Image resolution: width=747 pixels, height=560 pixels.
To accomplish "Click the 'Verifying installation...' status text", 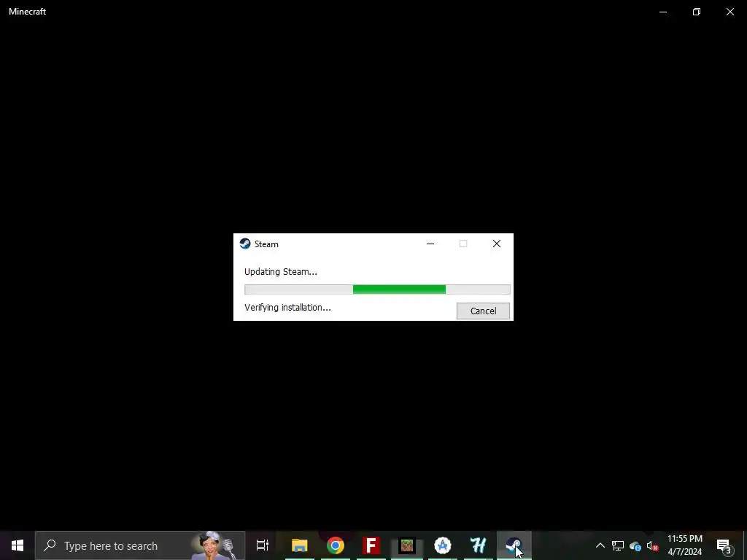I will pos(287,308).
